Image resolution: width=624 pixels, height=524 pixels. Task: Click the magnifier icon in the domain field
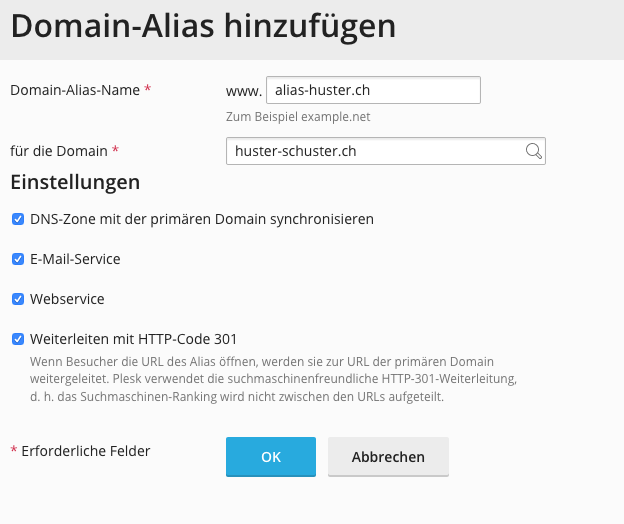click(x=533, y=151)
